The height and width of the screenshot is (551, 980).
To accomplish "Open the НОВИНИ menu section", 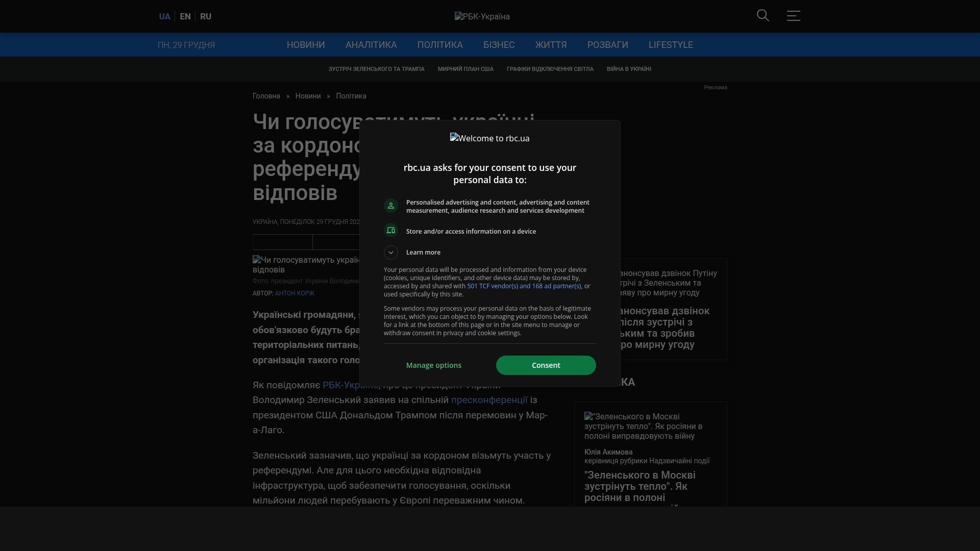I will [306, 45].
